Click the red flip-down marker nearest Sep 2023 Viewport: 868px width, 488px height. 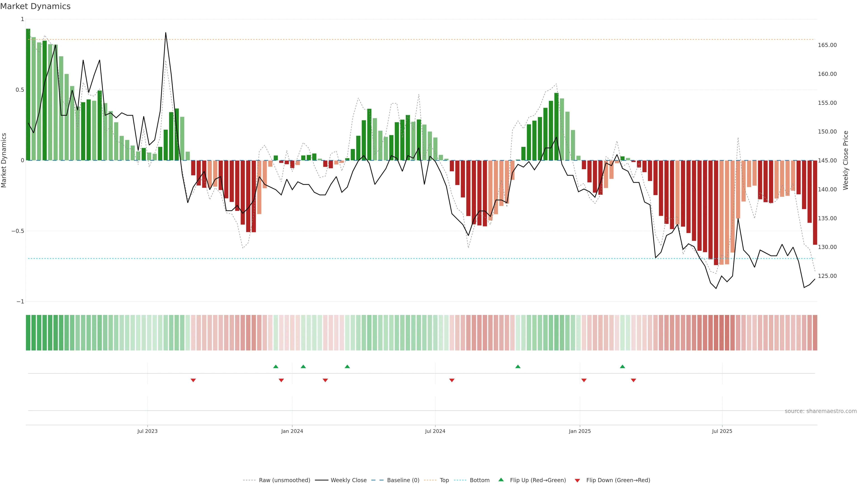pos(193,380)
